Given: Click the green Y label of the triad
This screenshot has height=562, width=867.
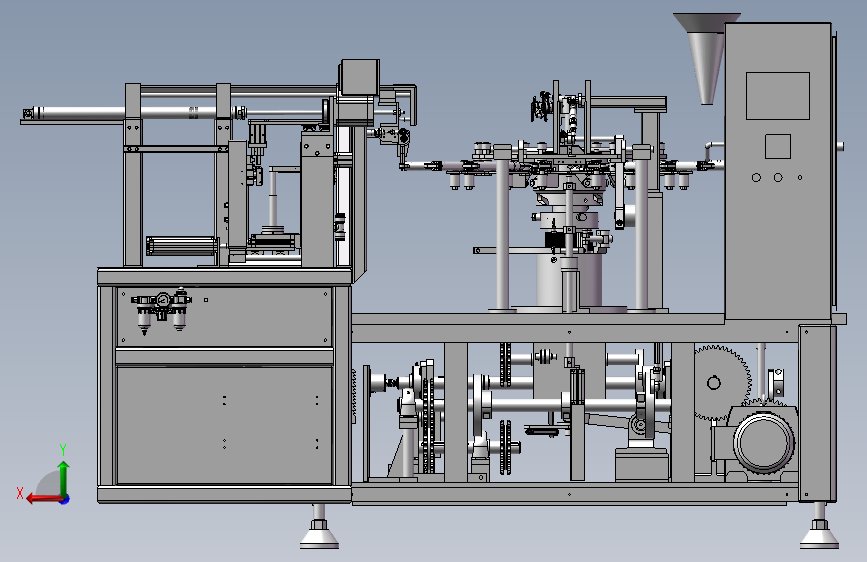Looking at the screenshot, I should [x=63, y=450].
